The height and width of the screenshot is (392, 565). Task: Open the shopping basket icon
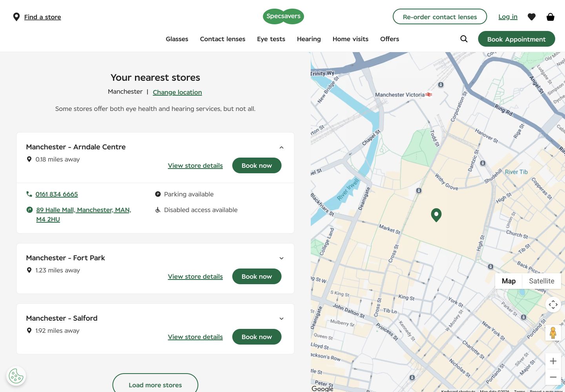pyautogui.click(x=550, y=17)
